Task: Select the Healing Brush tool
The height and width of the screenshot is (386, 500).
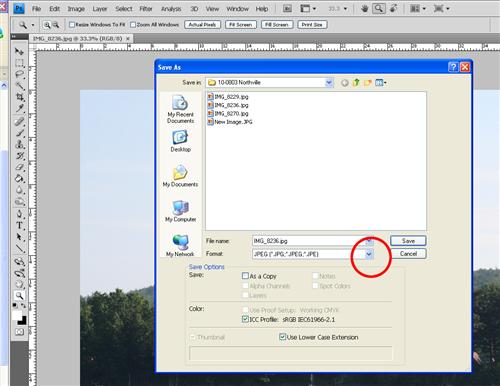Action: tap(19, 122)
